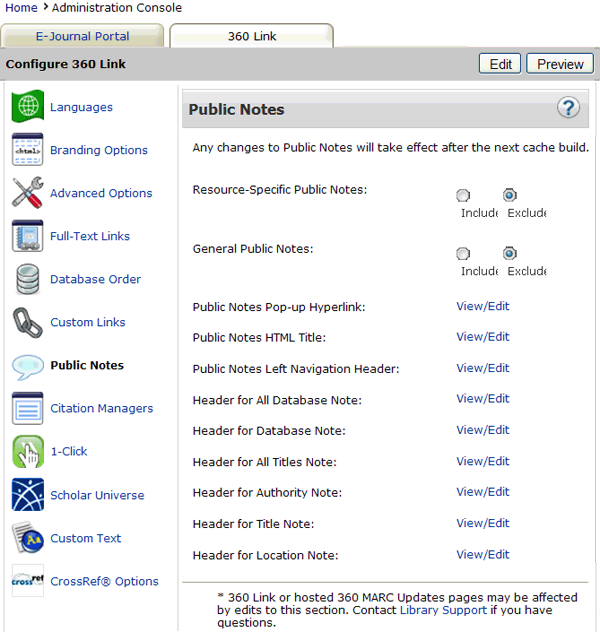Screen dimensions: 600x632
Task: View/Edit Header for All Database Note
Action: [483, 399]
